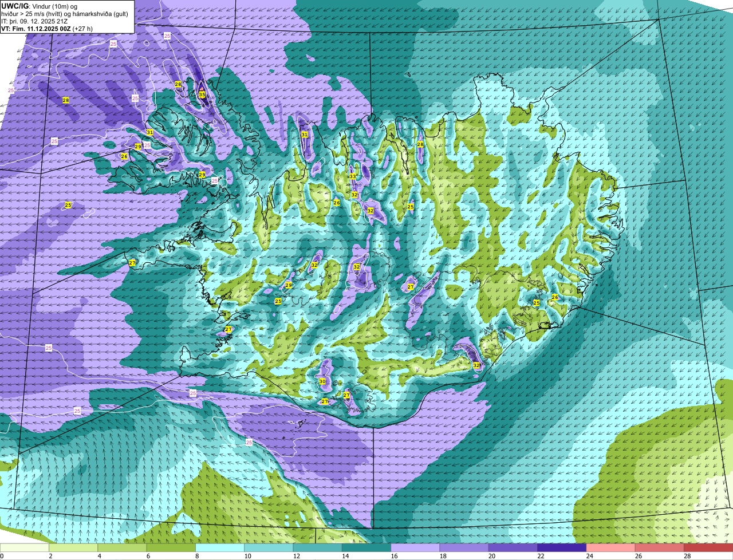This screenshot has width=733, height=560.
Task: Click the 'hviður > 25 m/s (hvítt)' description line
Action: pyautogui.click(x=64, y=13)
